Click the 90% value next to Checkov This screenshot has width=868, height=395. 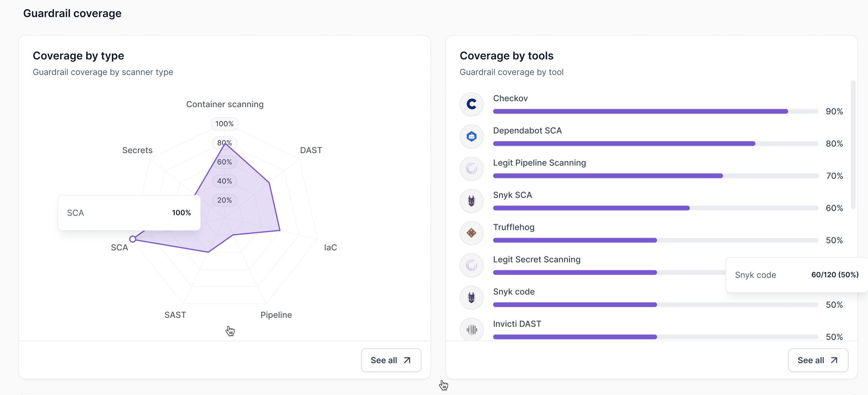(x=834, y=111)
